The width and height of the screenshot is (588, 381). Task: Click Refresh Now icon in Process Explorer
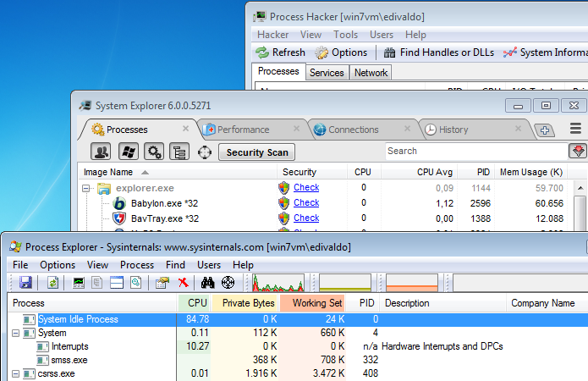coord(52,282)
